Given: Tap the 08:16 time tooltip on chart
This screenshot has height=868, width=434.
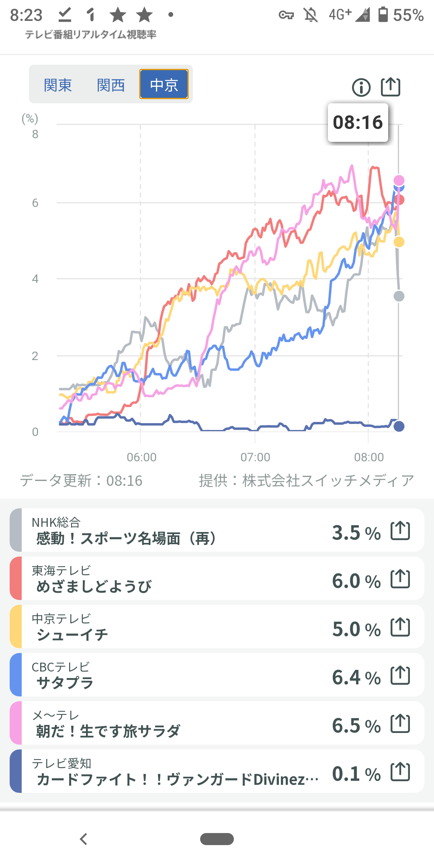Looking at the screenshot, I should coord(358,123).
